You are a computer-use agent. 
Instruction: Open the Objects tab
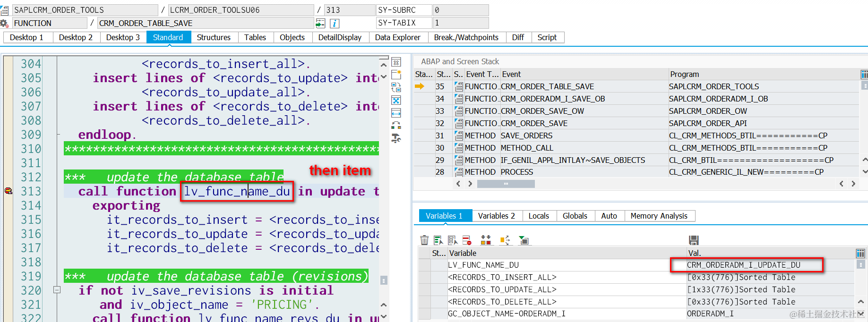click(292, 37)
